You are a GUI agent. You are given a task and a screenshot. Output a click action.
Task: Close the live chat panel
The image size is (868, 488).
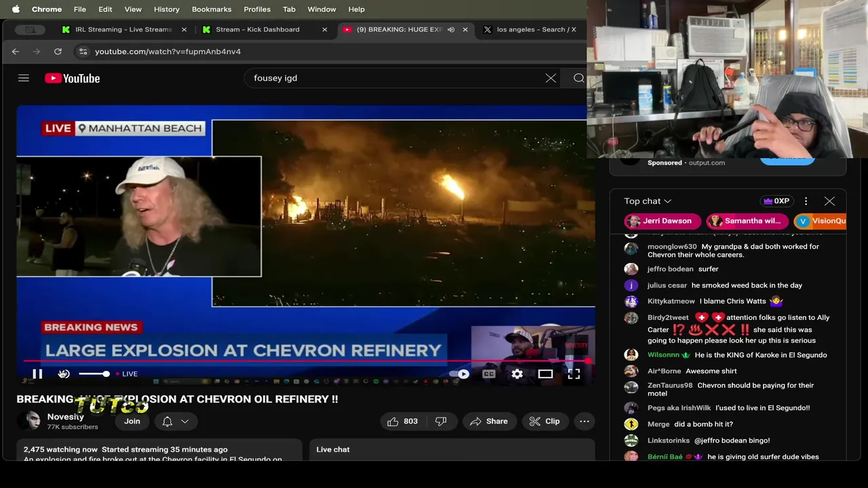pyautogui.click(x=829, y=201)
